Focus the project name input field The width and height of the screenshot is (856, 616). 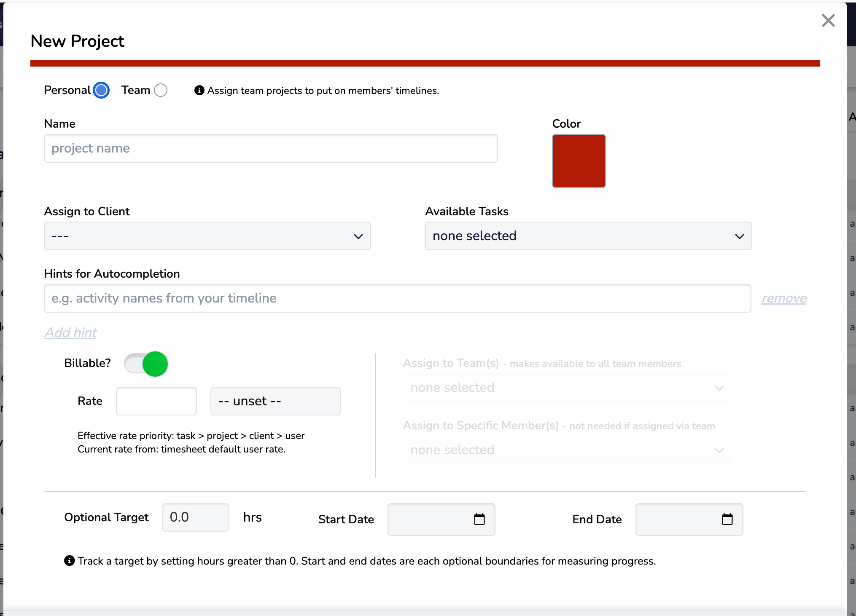click(x=270, y=148)
